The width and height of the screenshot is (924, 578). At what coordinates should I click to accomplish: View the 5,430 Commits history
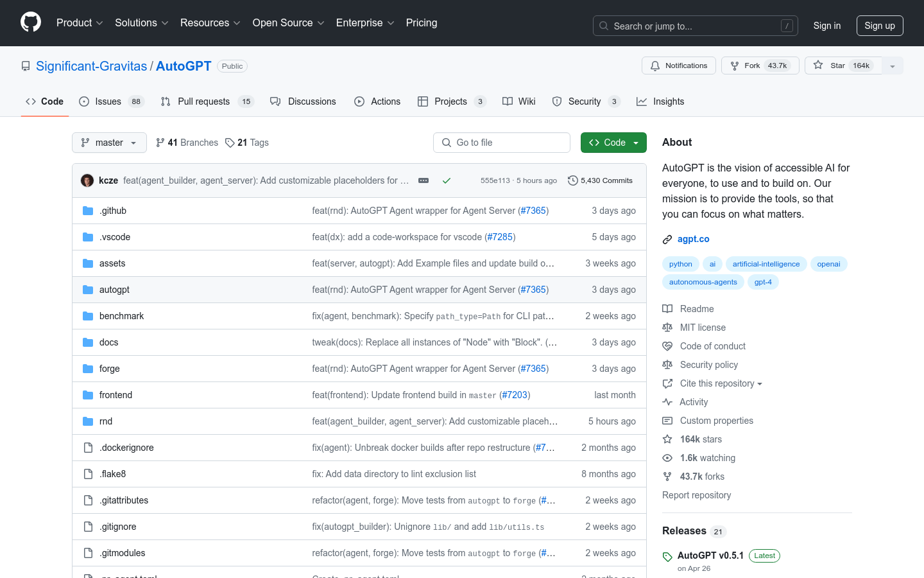[x=601, y=180]
